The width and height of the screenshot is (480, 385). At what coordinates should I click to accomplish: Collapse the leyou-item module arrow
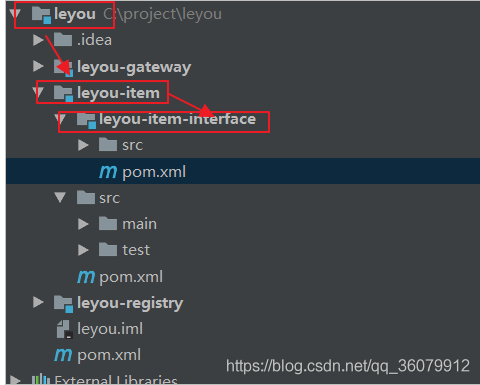click(39, 92)
